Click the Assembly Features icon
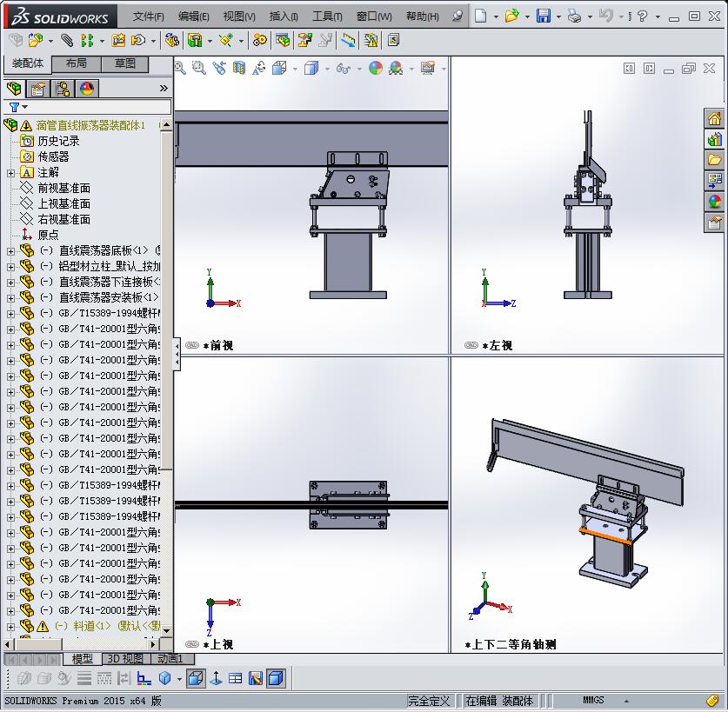The height and width of the screenshot is (712, 728). click(x=195, y=40)
